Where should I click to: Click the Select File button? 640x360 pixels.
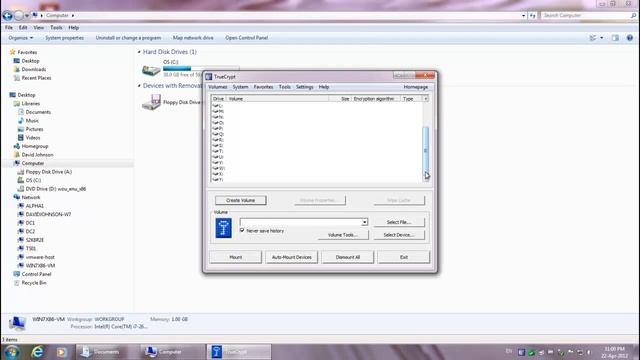click(x=399, y=222)
